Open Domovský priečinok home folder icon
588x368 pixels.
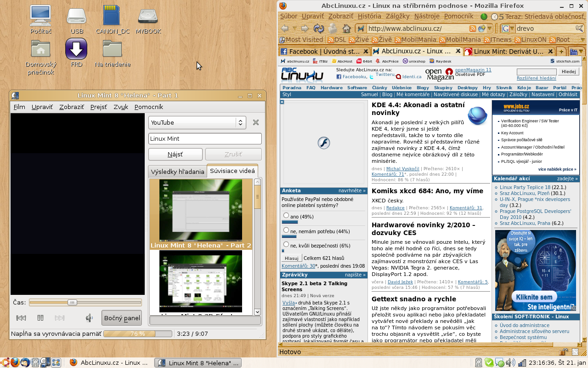pos(41,57)
